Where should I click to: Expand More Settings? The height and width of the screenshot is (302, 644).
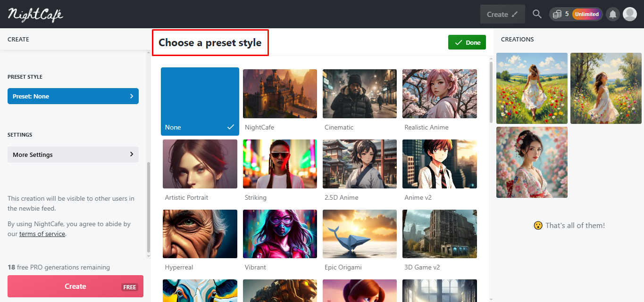click(x=73, y=155)
